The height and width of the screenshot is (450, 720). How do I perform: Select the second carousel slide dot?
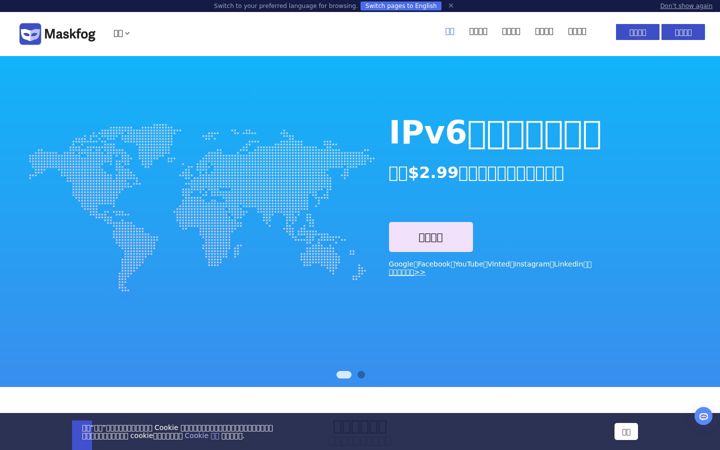point(361,375)
